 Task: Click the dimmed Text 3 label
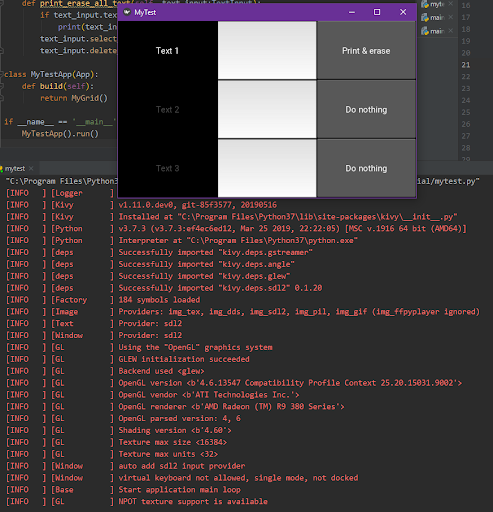(167, 168)
